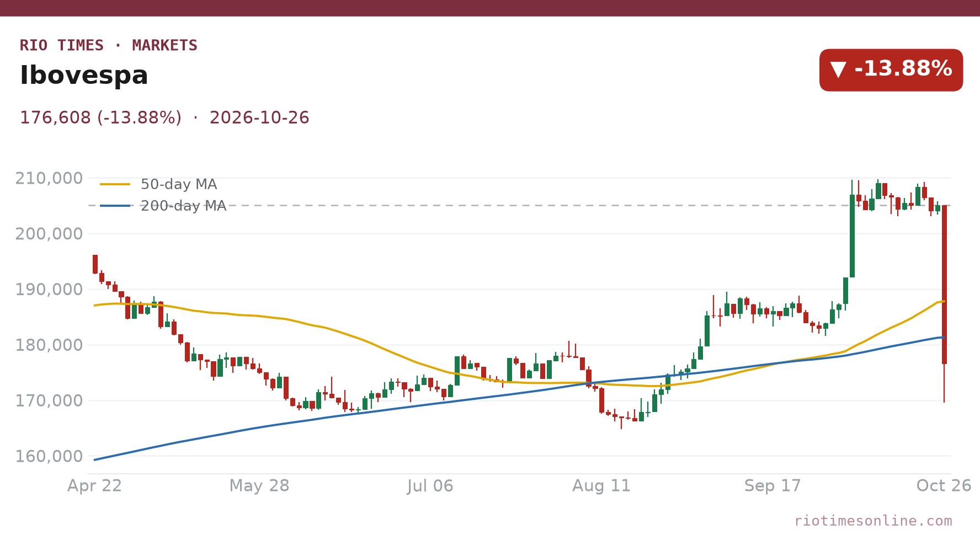Click the 200,000 y-axis label
This screenshot has height=551, width=980.
click(49, 234)
